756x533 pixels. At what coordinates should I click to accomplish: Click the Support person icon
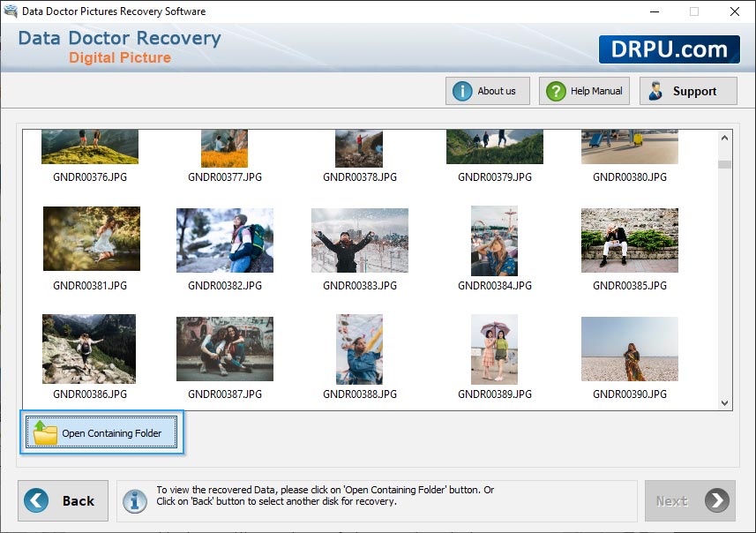(655, 91)
